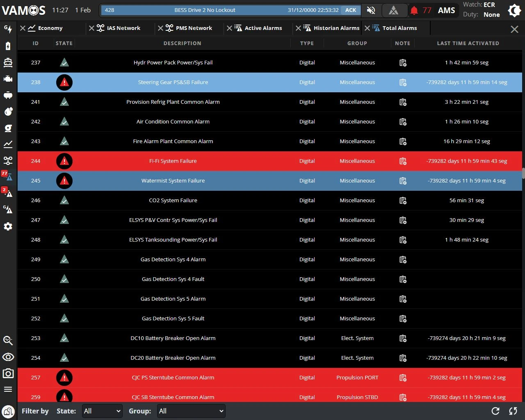The image size is (525, 420).
Task: Select CJC PS Sterntube Common Alarm row
Action: 270,378
